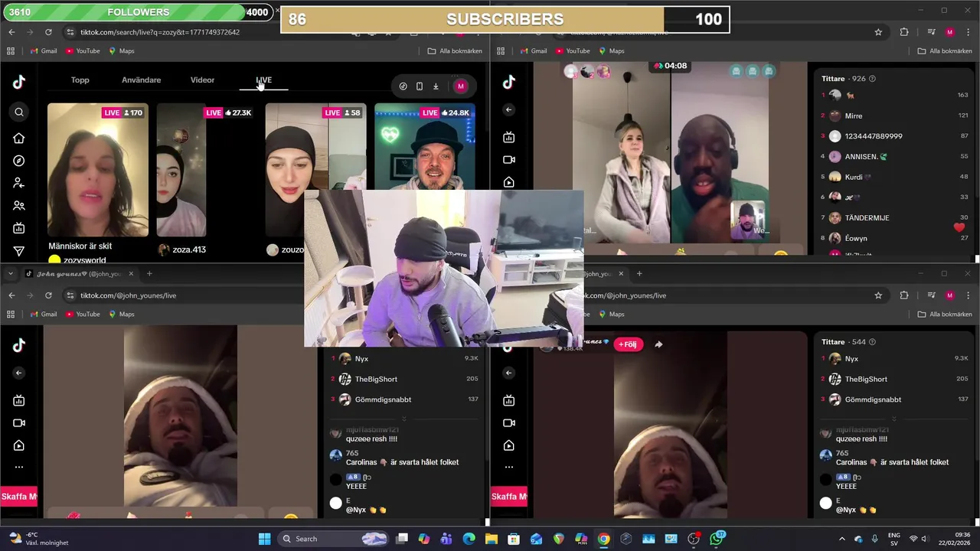Image resolution: width=980 pixels, height=551 pixels.
Task: Switch to the Topp search tab
Action: (x=80, y=80)
